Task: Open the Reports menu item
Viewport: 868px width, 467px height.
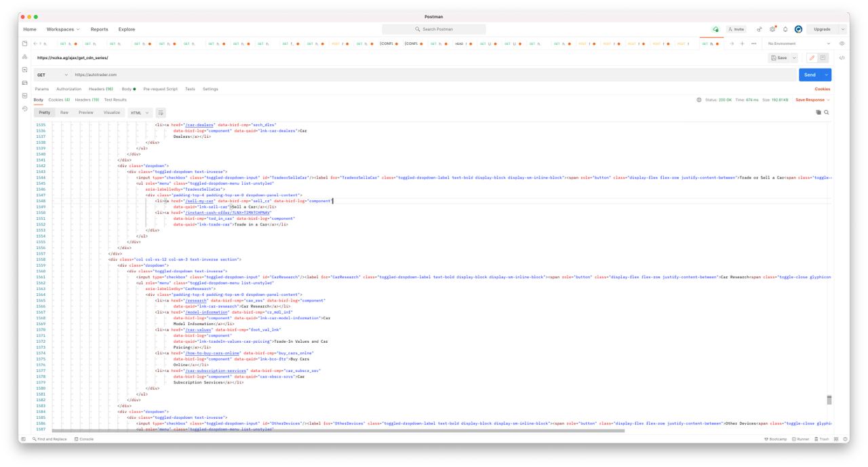Action: coord(99,29)
